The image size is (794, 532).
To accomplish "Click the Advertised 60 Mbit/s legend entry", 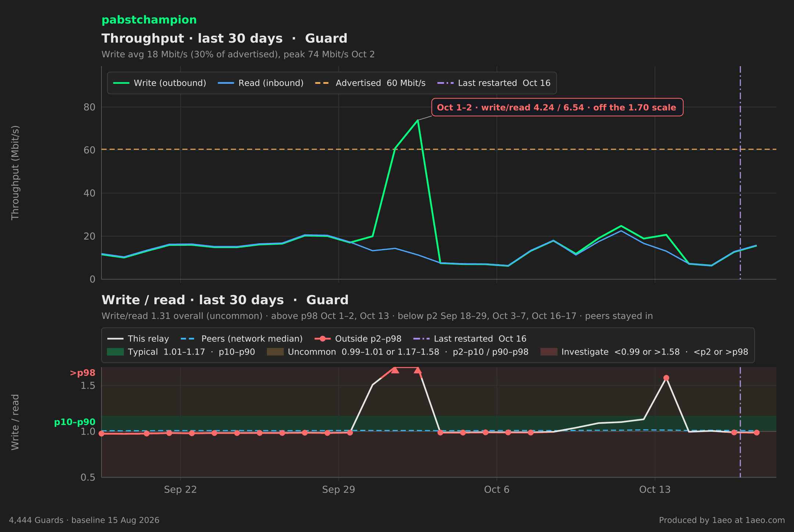I will coord(370,83).
